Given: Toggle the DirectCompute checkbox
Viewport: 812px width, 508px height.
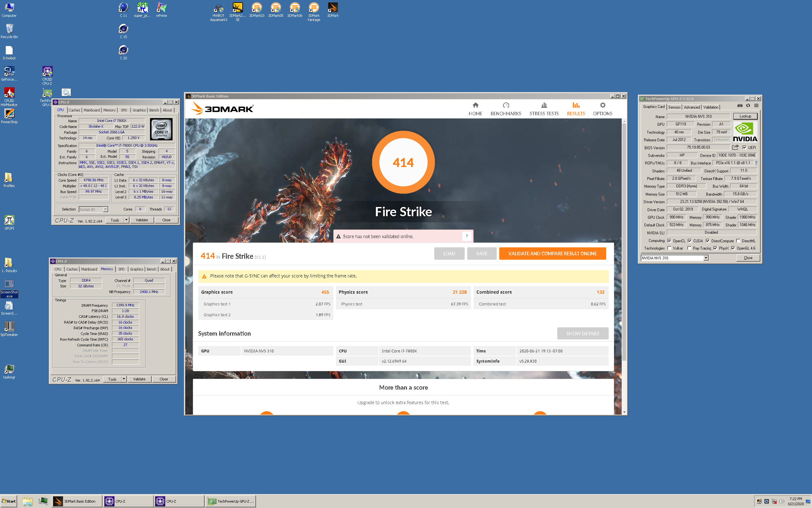Looking at the screenshot, I should tap(707, 241).
